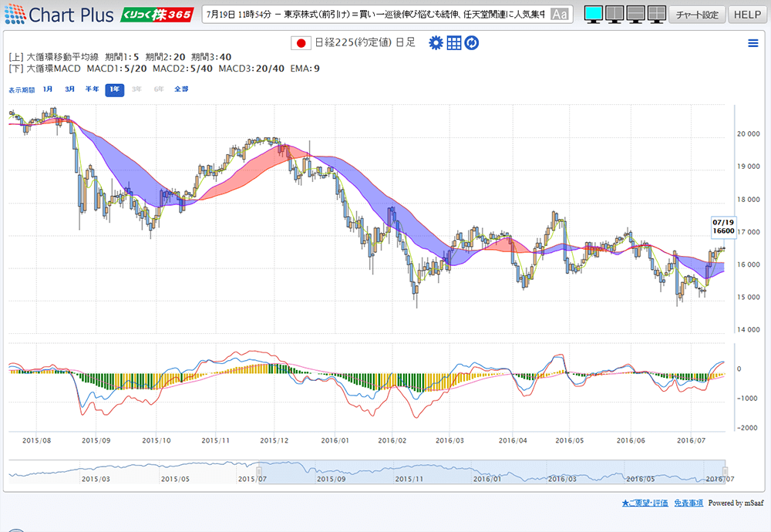Viewport: 771px width, 532px height.
Task: Select the 1年 display period
Action: pos(115,89)
